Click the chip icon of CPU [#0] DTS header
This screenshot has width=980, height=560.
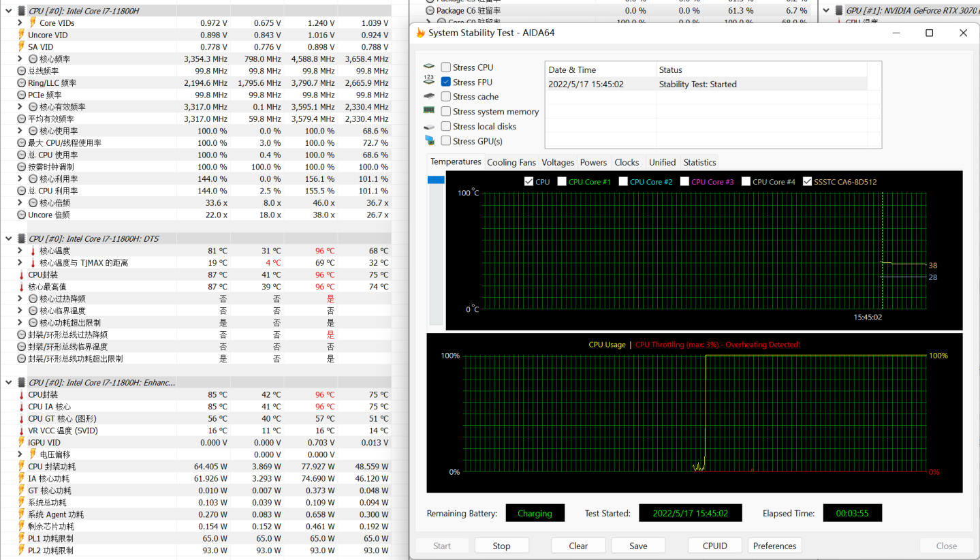(x=22, y=238)
